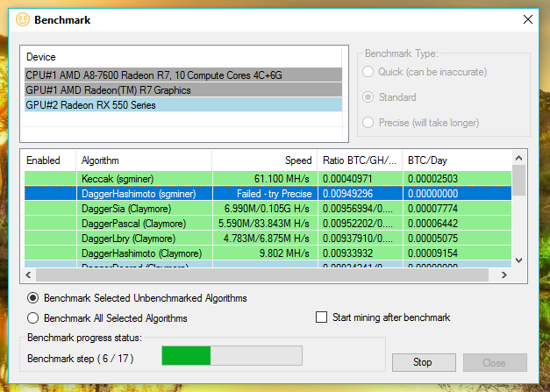Click the Device list header

(183, 57)
